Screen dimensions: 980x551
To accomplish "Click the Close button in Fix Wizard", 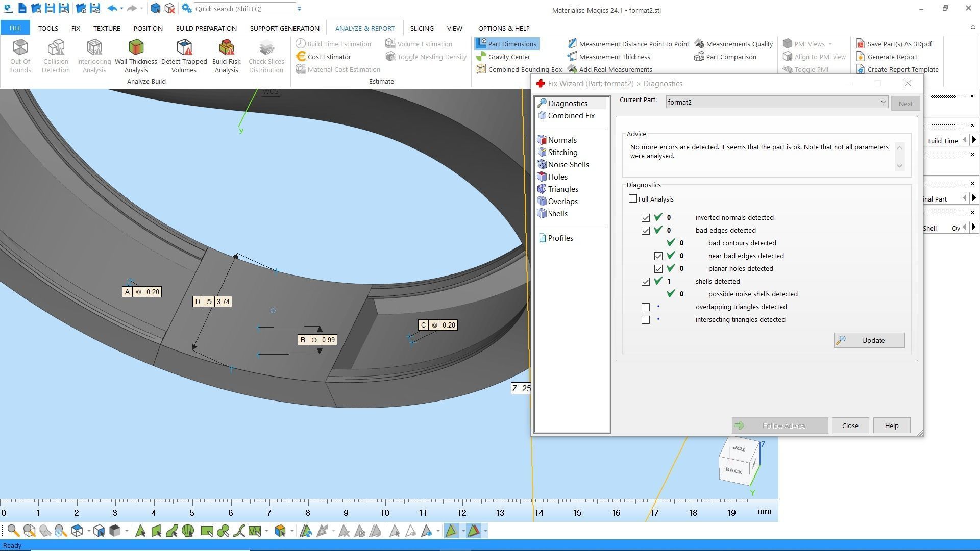I will point(850,425).
